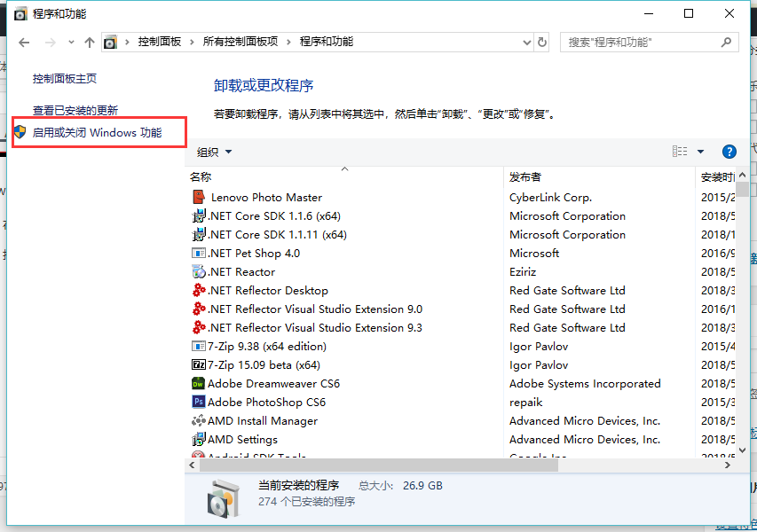Click the change view layout icon
Viewport: 757px width, 532px height.
[x=680, y=152]
